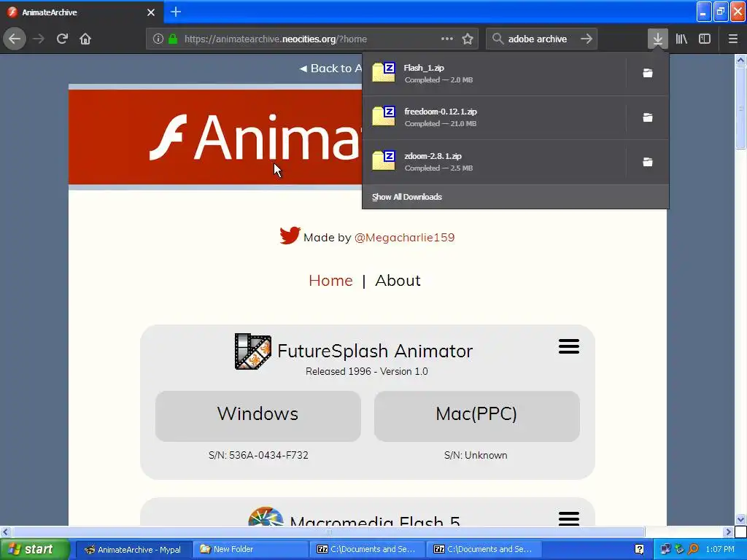Download FutureSplash Animator for Windows
Viewport: 747px width, 560px height.
coord(258,416)
